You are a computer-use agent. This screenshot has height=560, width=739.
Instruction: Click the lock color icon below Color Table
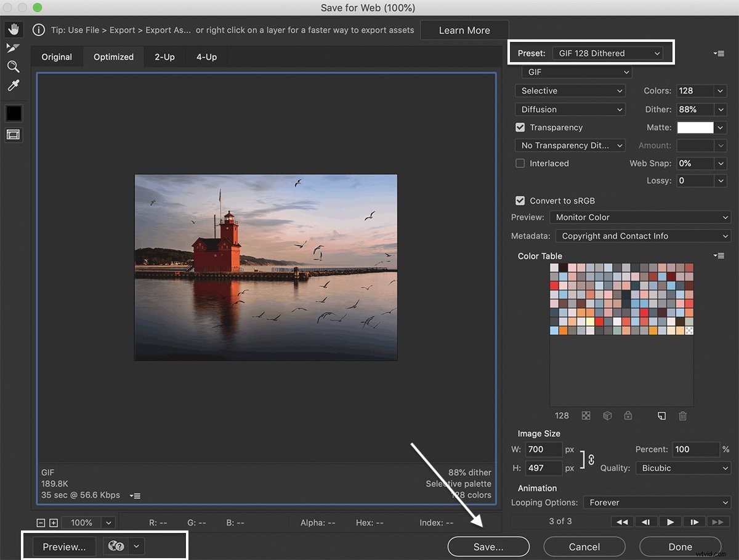pos(628,415)
